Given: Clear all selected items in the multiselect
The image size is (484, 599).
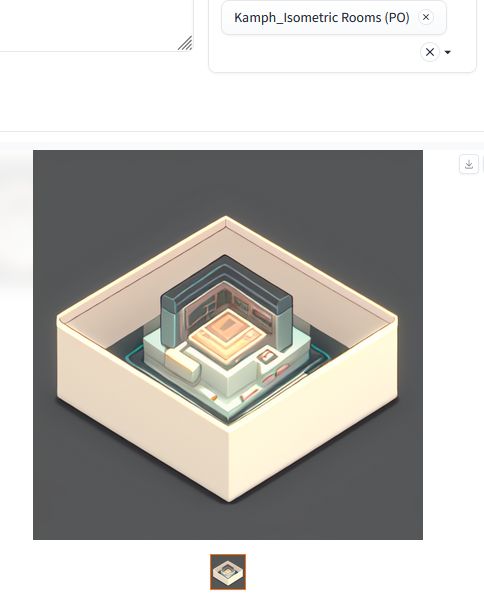Looking at the screenshot, I should point(429,52).
